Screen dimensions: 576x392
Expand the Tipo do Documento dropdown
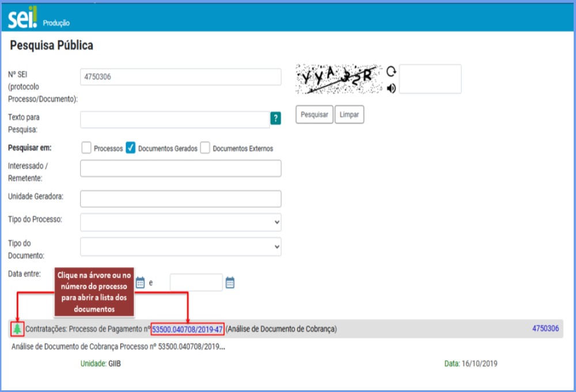[180, 246]
